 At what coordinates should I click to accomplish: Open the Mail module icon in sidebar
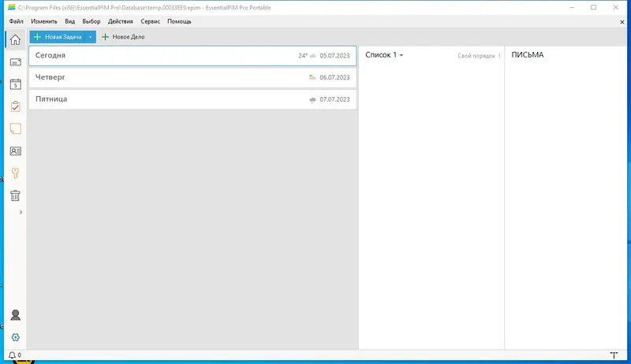pyautogui.click(x=15, y=62)
